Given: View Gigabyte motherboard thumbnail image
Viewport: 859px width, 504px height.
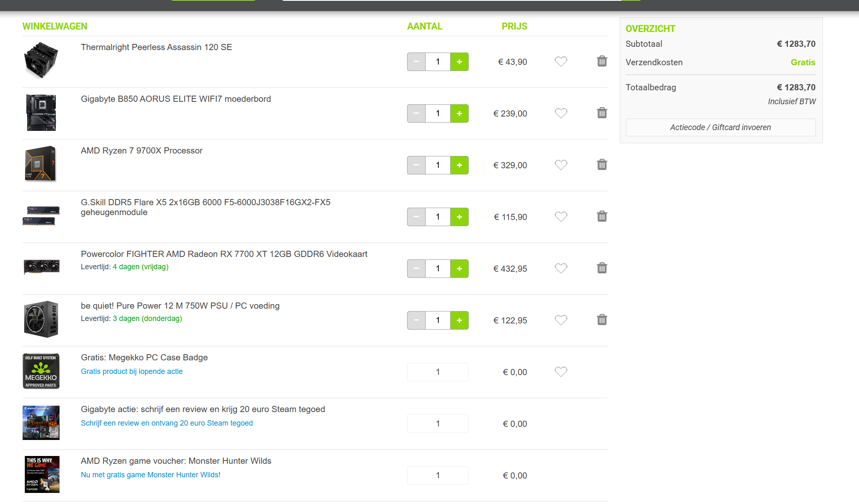Looking at the screenshot, I should pos(41,112).
